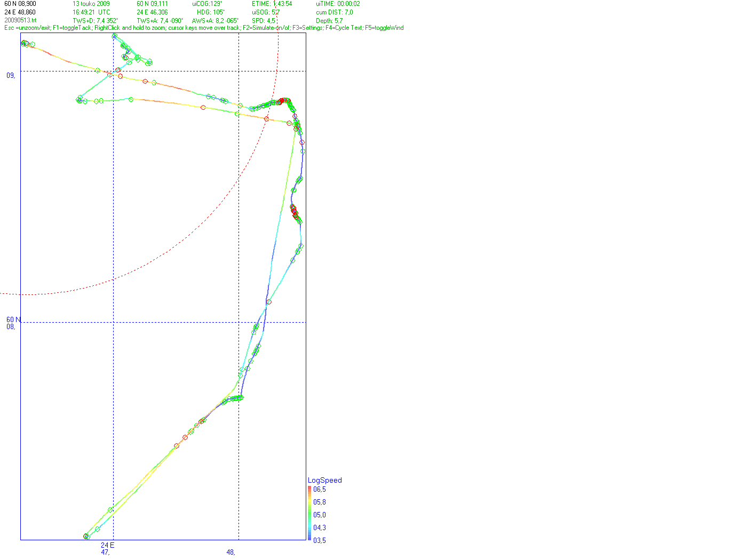Click the '48,' longitude axis label
This screenshot has width=747, height=560.
click(x=231, y=552)
